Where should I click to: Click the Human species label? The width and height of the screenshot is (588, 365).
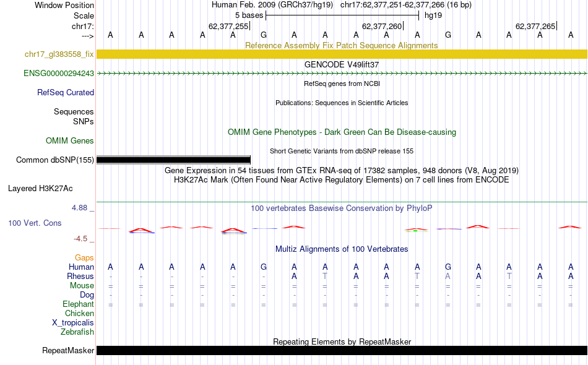coord(81,267)
